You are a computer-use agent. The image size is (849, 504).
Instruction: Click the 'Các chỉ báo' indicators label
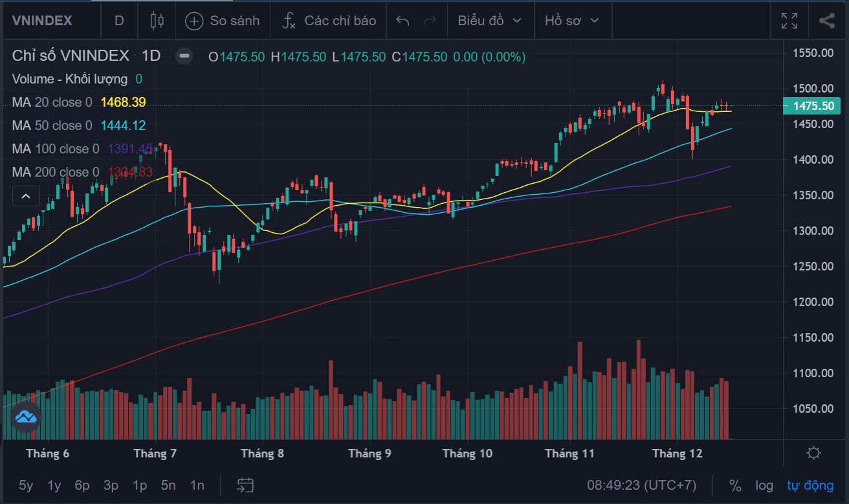(340, 21)
